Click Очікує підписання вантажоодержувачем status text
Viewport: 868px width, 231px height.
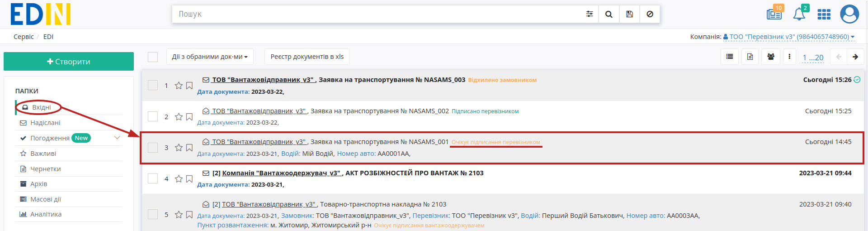point(429,226)
